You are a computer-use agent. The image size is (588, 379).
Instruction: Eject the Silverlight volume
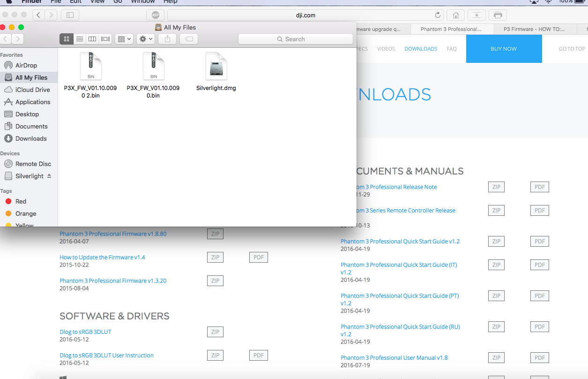click(x=49, y=176)
